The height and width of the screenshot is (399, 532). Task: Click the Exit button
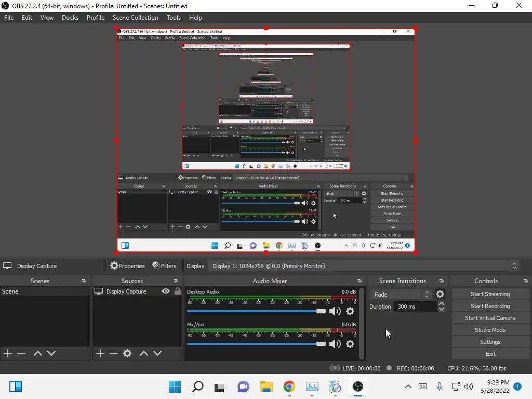490,354
